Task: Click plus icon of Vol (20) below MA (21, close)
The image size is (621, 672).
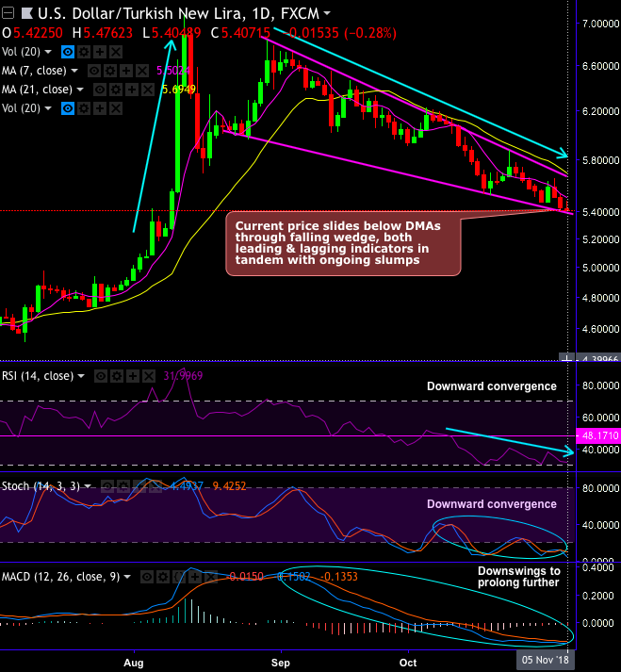Action: 100,108
